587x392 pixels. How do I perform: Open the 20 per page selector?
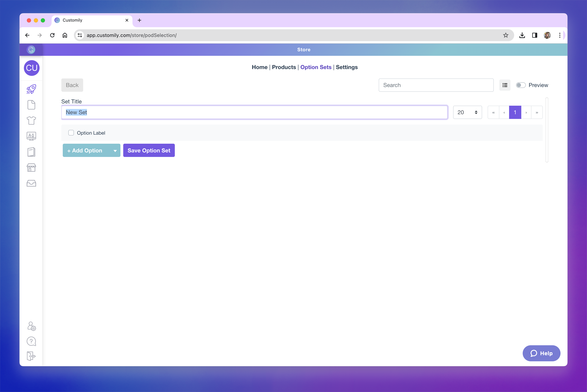pos(467,112)
